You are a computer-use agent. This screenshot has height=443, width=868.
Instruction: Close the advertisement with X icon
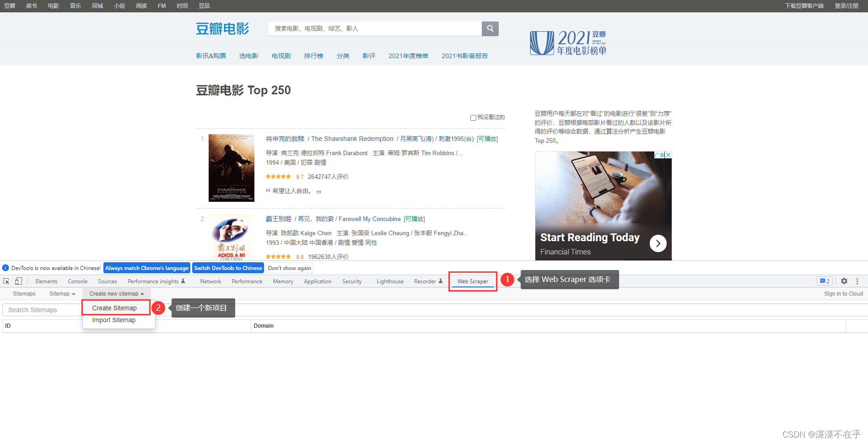pyautogui.click(x=669, y=155)
